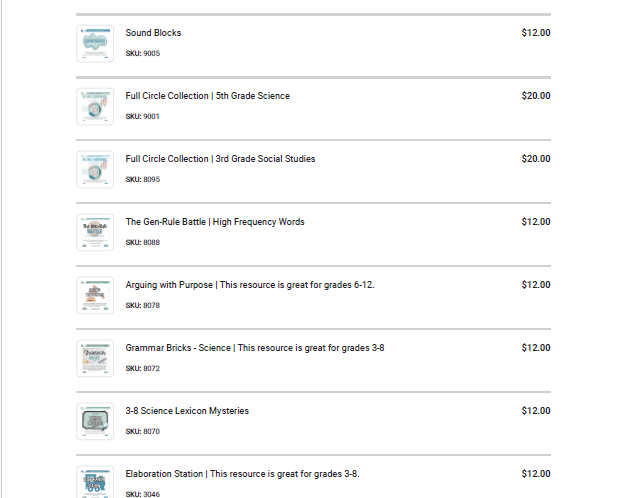Viewport: 623px width, 498px height.
Task: Click the Arguing with Purpose title text
Action: pos(250,285)
